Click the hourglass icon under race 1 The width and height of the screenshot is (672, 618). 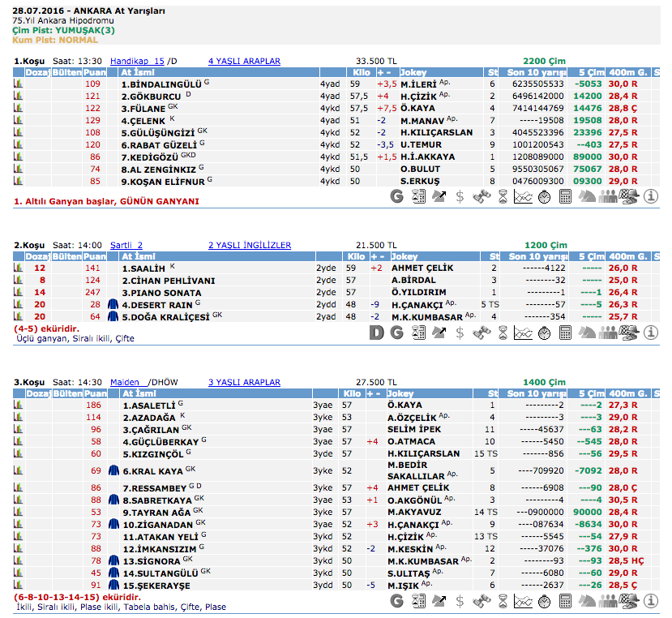[503, 195]
